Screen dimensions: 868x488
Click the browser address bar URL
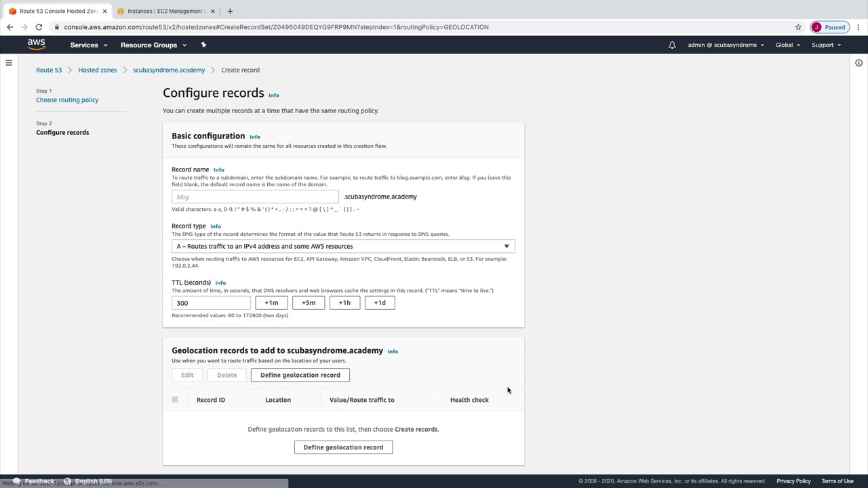[276, 27]
